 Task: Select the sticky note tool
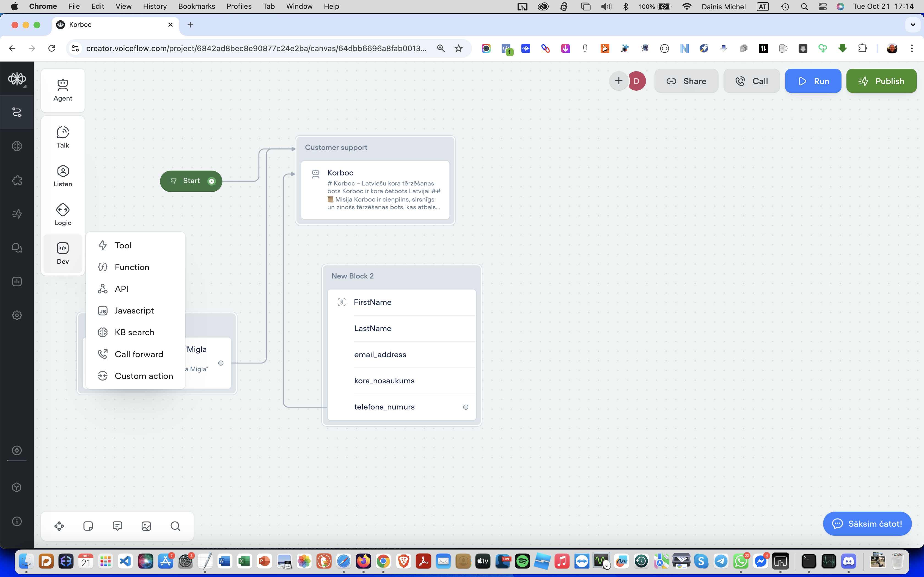(x=88, y=526)
